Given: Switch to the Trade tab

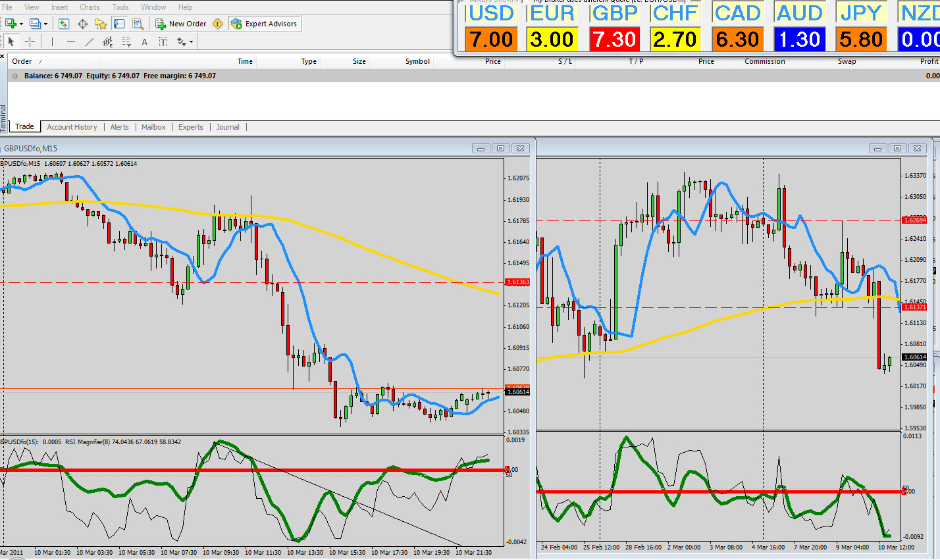Looking at the screenshot, I should click(x=24, y=126).
